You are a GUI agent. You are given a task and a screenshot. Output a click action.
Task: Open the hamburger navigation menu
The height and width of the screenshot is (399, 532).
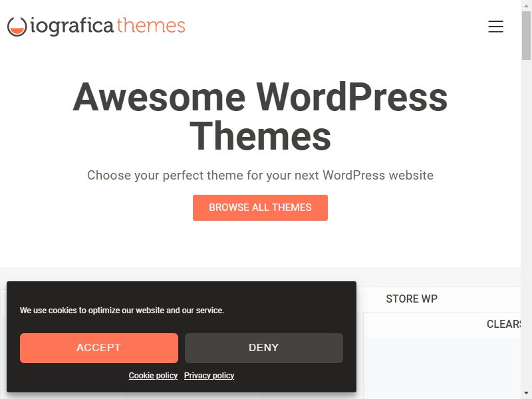495,27
